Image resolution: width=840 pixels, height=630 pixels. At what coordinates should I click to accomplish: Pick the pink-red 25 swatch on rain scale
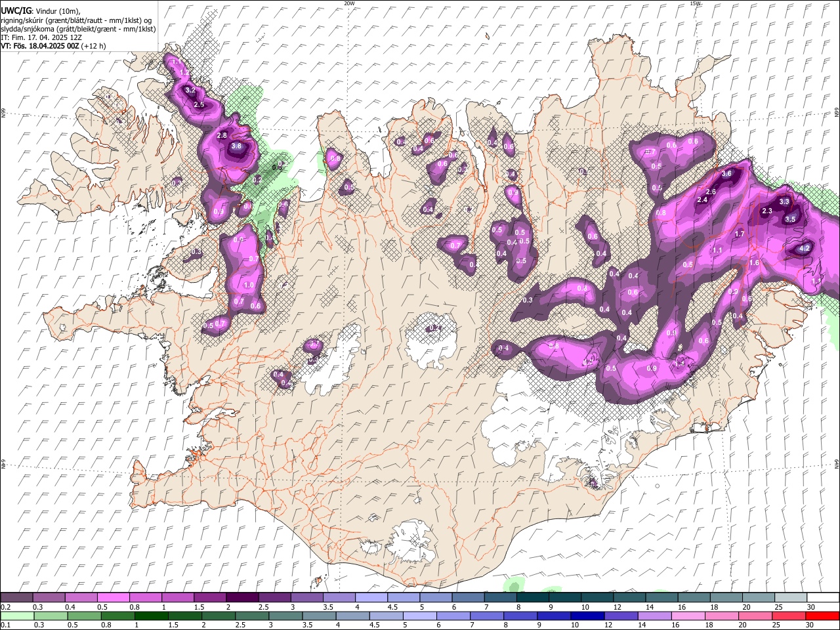[x=789, y=616]
